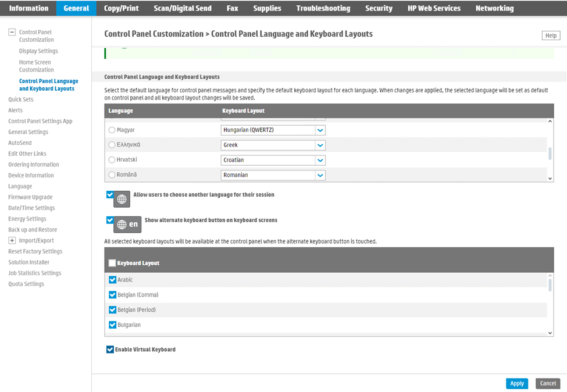567x392 pixels.
Task: Click the globe language icon button
Action: (122, 199)
